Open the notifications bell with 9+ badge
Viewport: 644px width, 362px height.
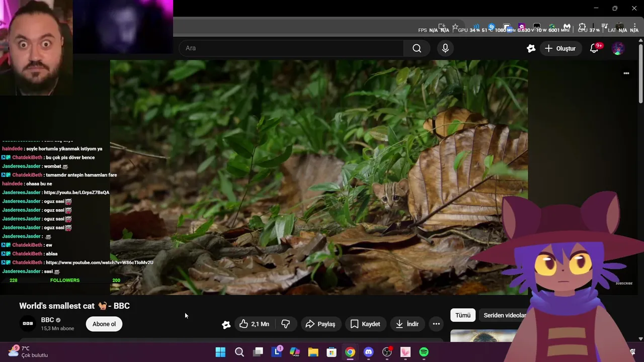(x=594, y=48)
